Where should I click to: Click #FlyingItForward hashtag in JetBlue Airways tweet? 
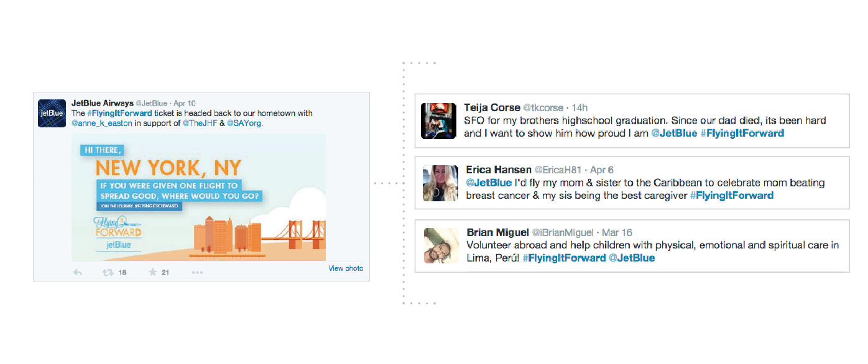pyautogui.click(x=119, y=114)
